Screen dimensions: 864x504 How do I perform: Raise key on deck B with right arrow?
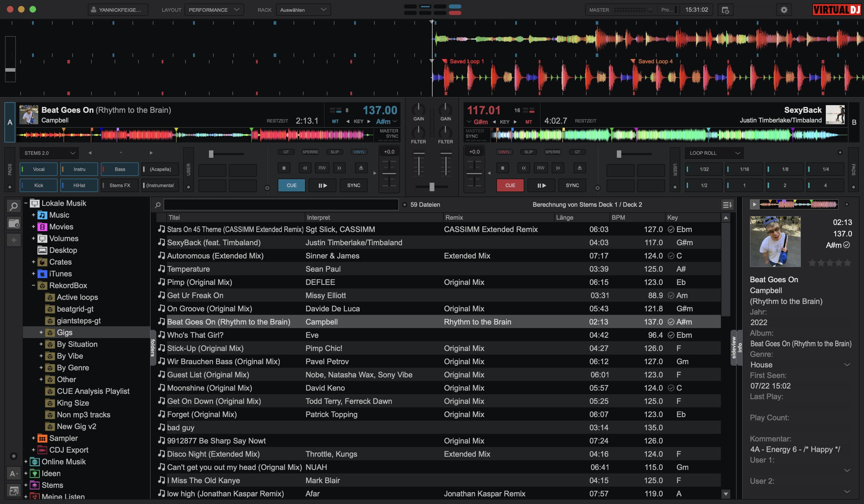(x=515, y=122)
